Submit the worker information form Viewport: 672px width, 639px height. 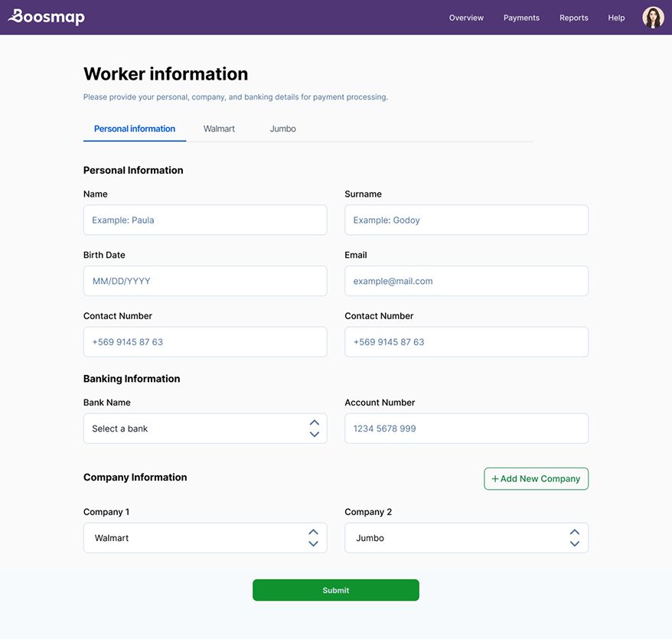tap(335, 590)
